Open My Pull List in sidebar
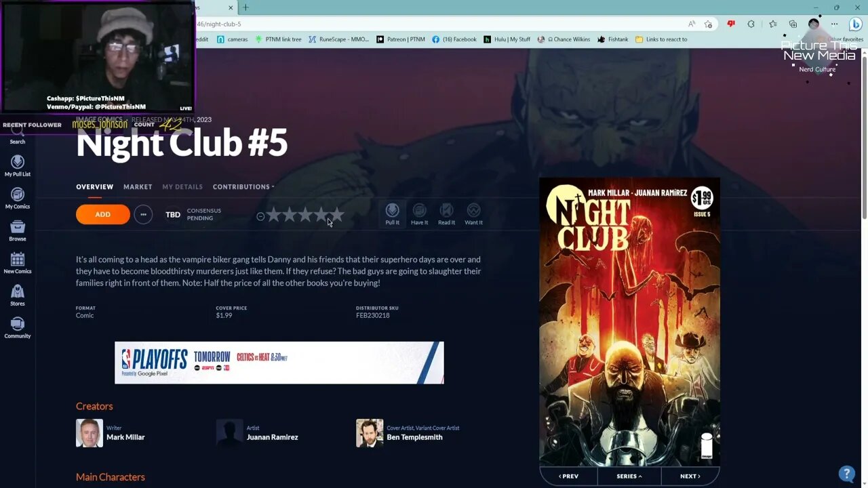Screen dimensions: 868x488 (x=18, y=166)
